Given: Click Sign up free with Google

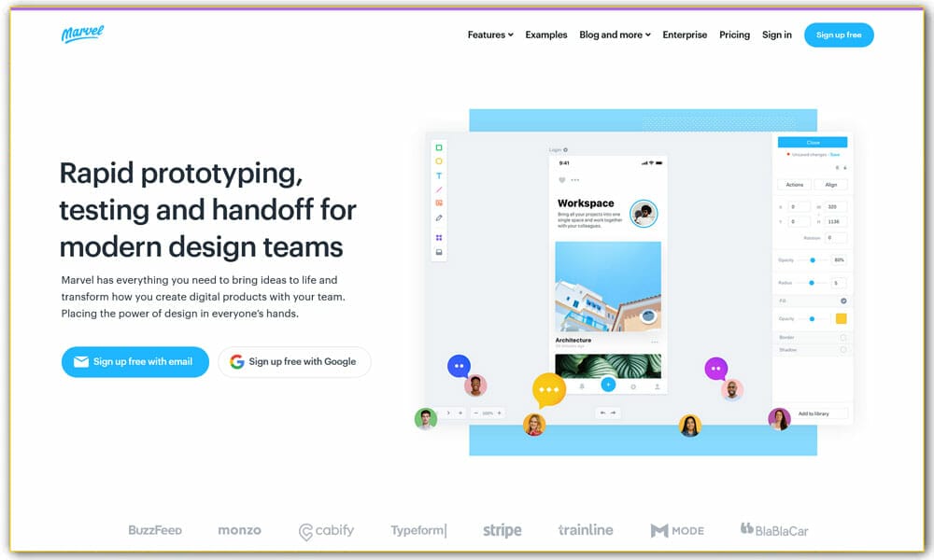Looking at the screenshot, I should click(x=294, y=362).
